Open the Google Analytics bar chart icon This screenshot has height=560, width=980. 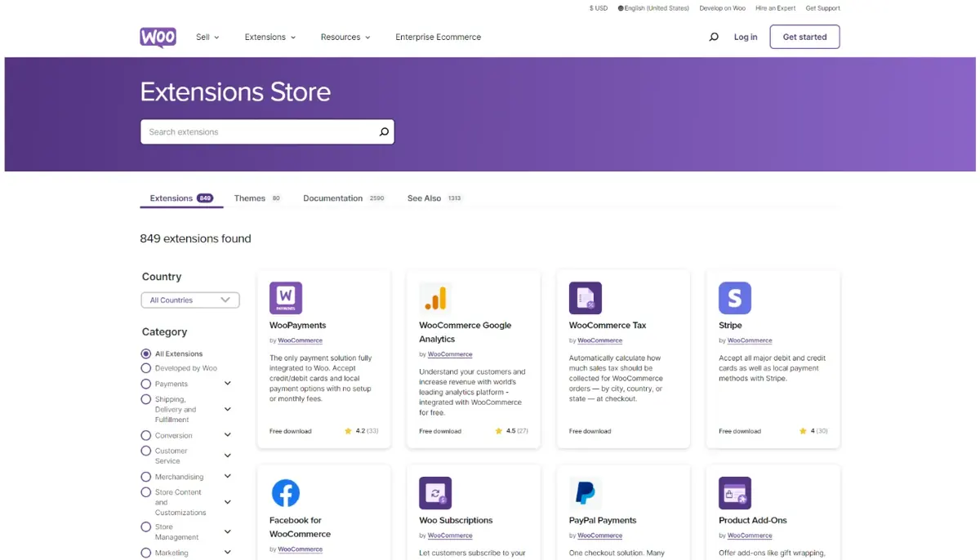pyautogui.click(x=435, y=298)
